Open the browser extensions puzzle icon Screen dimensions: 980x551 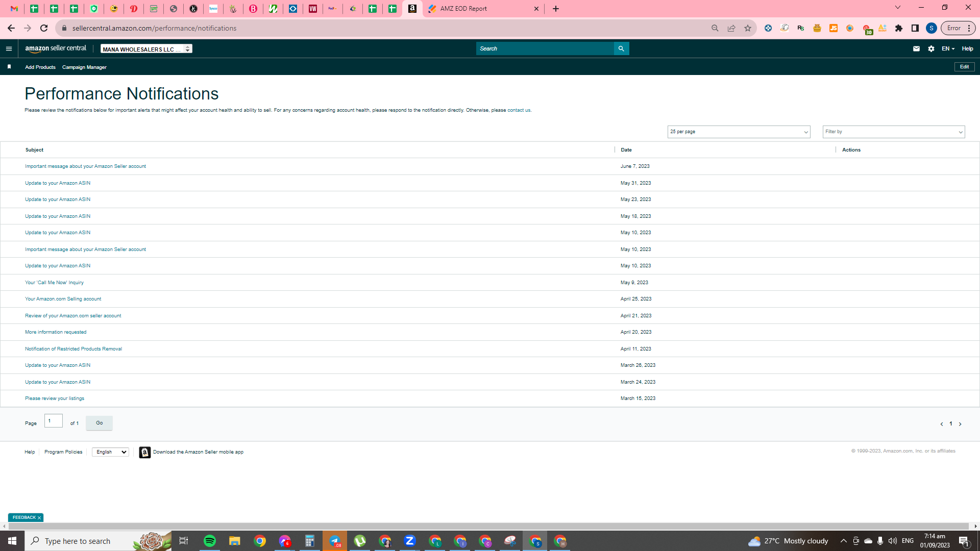pyautogui.click(x=899, y=28)
